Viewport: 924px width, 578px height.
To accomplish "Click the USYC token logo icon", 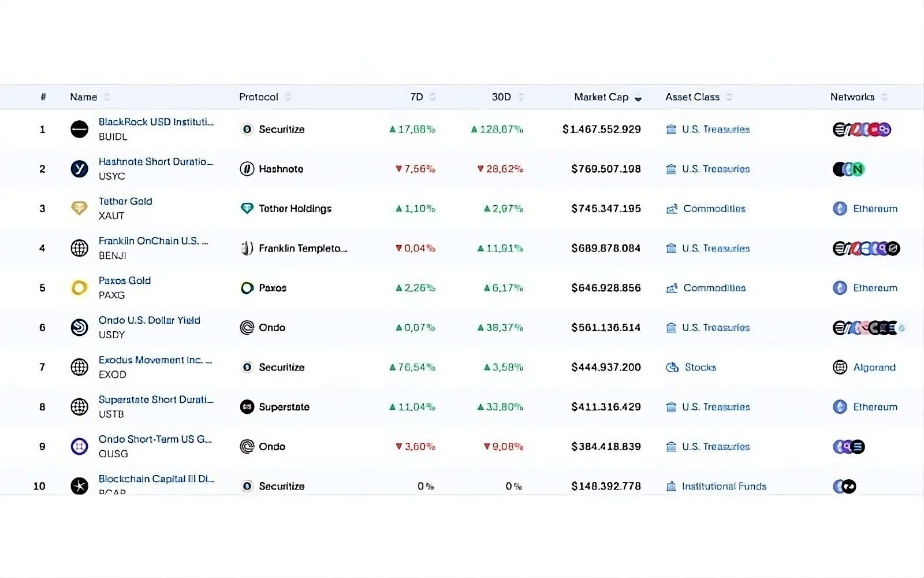I will (79, 169).
